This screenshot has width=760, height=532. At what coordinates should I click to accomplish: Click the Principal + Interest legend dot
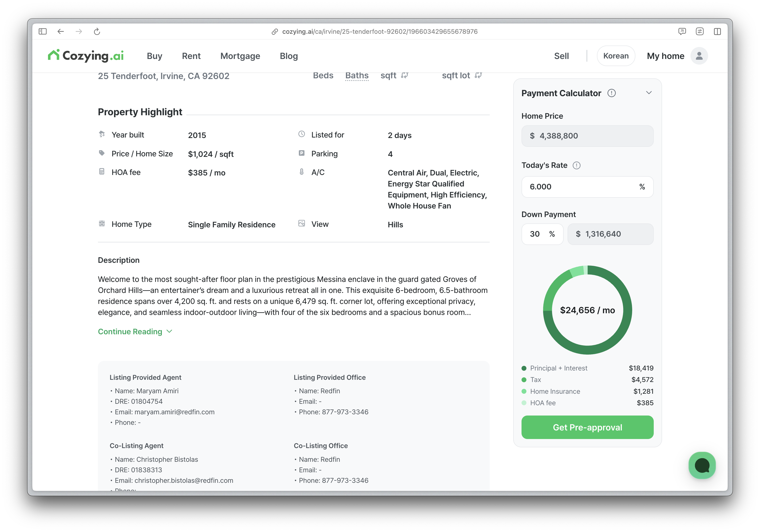coord(524,368)
